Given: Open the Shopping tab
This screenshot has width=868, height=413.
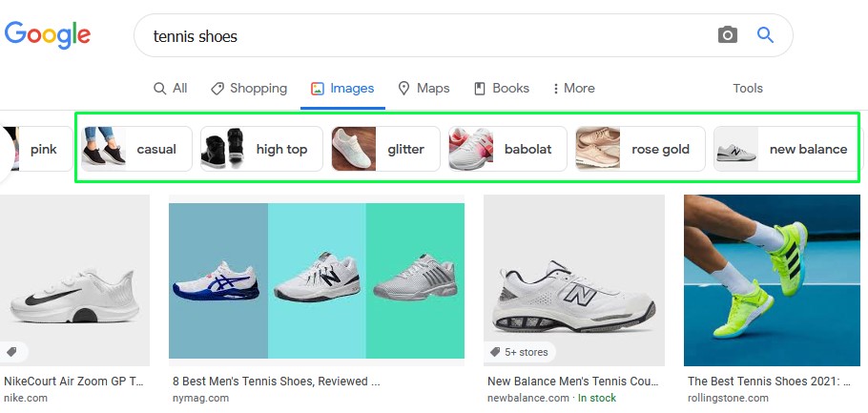Looking at the screenshot, I should pyautogui.click(x=249, y=89).
